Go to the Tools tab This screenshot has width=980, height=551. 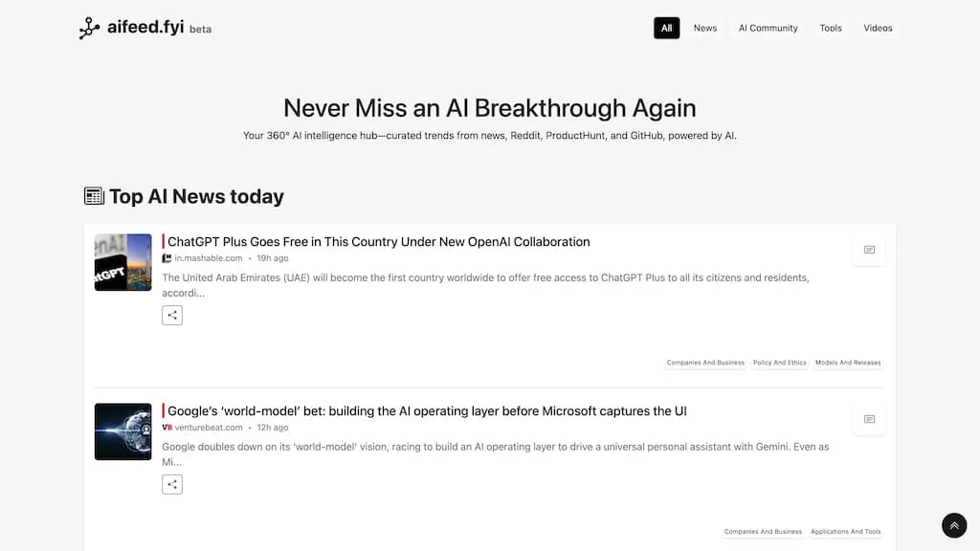tap(831, 28)
